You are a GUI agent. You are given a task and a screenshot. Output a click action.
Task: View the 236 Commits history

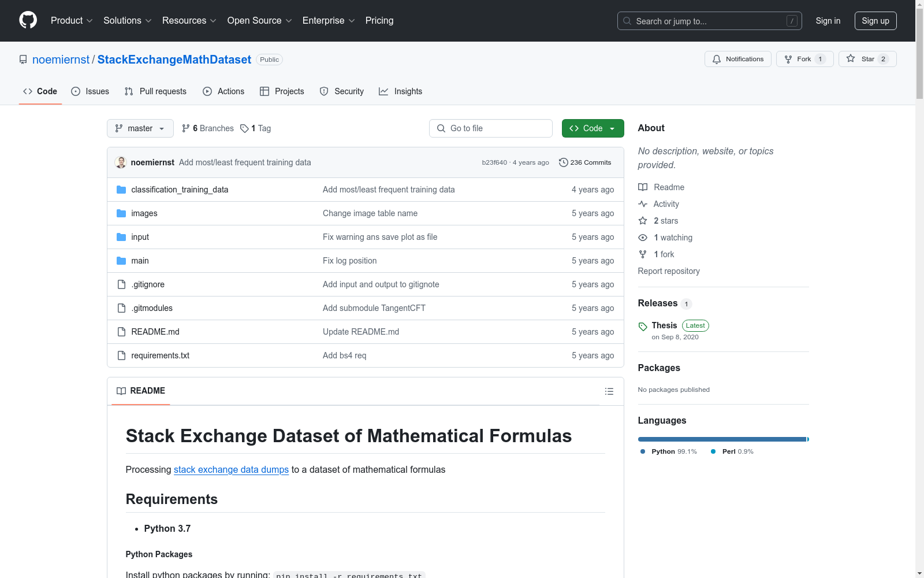tap(585, 162)
